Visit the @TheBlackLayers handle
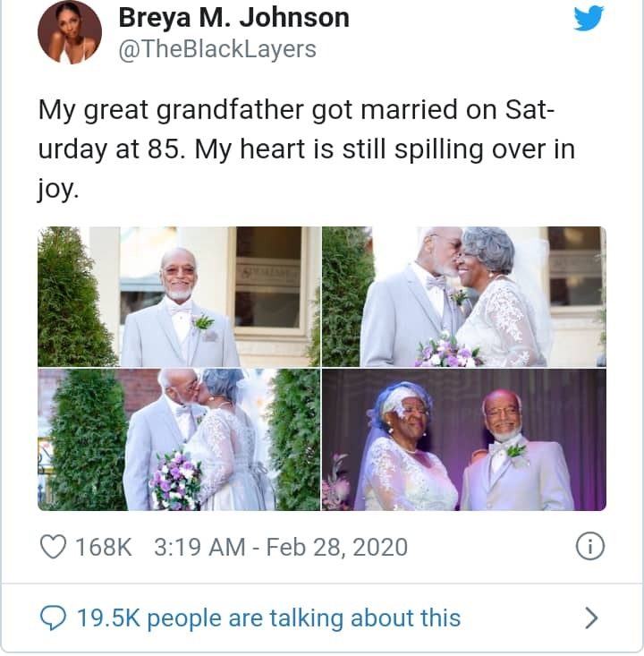Image resolution: width=644 pixels, height=656 pixels. 217,49
